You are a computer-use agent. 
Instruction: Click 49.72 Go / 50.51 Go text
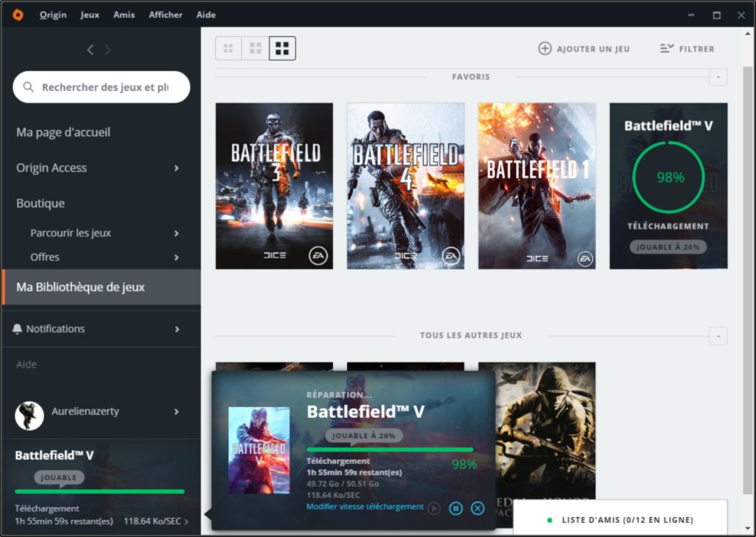point(343,484)
